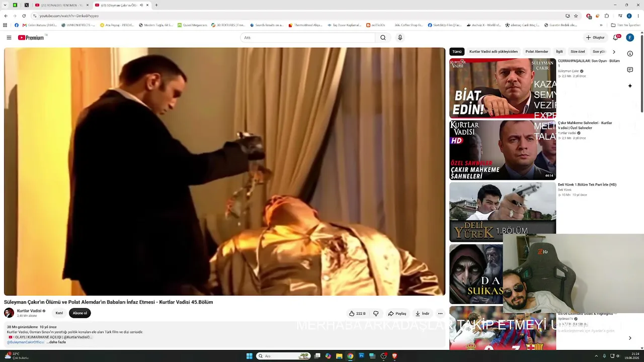Open the tab search dropdown arrow
This screenshot has width=644, height=362.
click(x=6, y=5)
